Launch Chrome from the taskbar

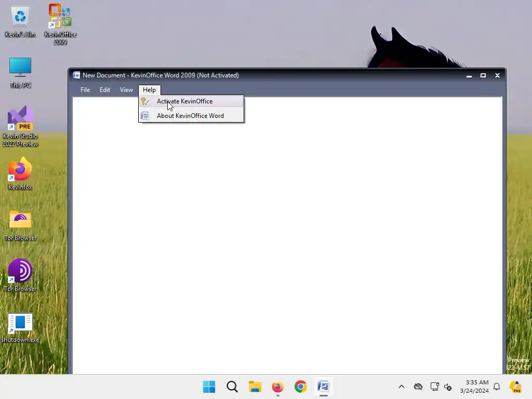pos(301,387)
